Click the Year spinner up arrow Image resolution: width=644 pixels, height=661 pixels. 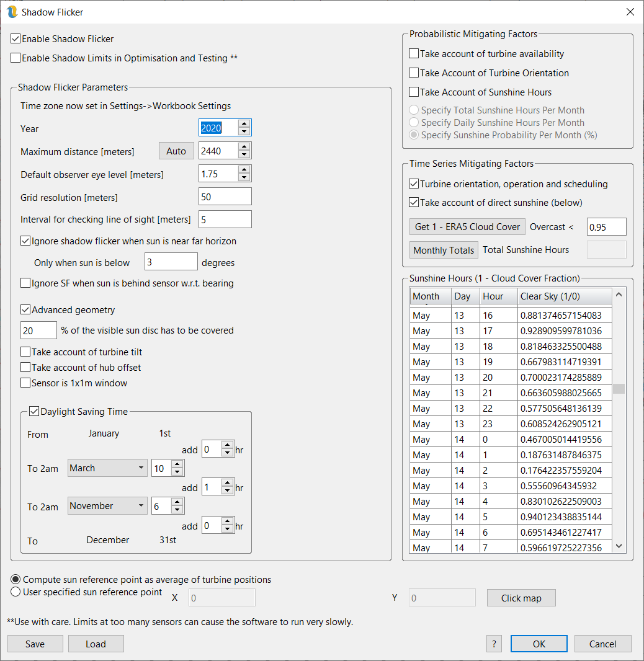pos(244,124)
